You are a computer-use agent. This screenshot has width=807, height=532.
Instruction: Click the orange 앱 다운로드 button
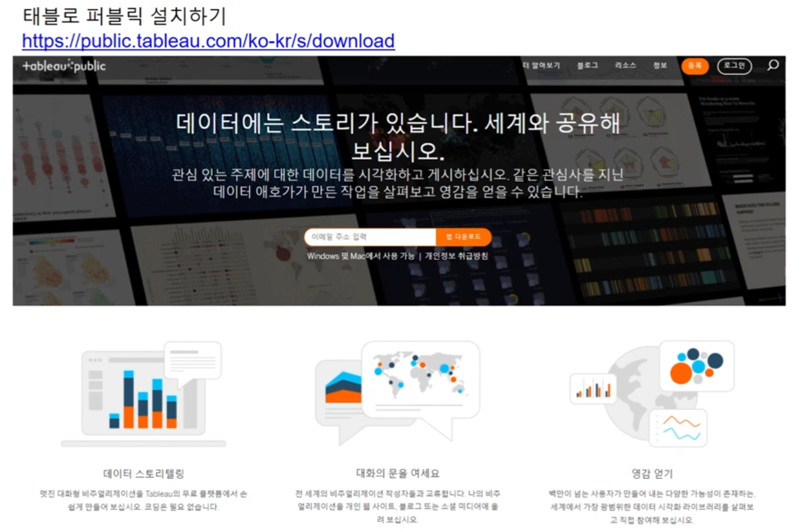pyautogui.click(x=463, y=237)
